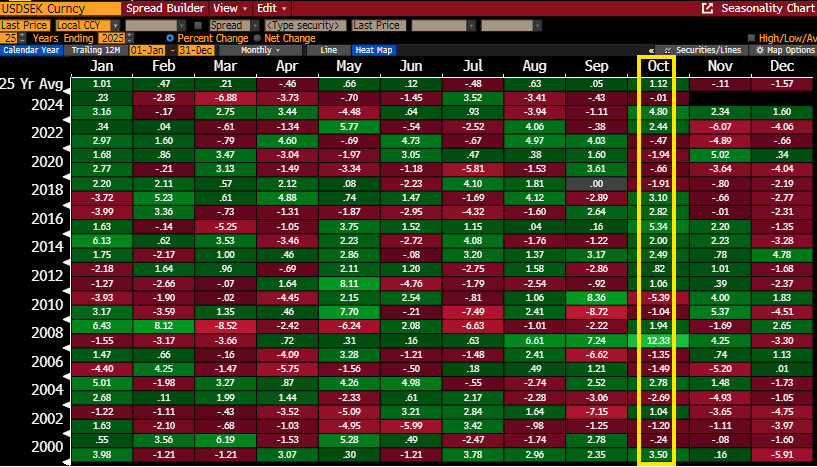
Task: Open the View menu
Action: click(224, 7)
